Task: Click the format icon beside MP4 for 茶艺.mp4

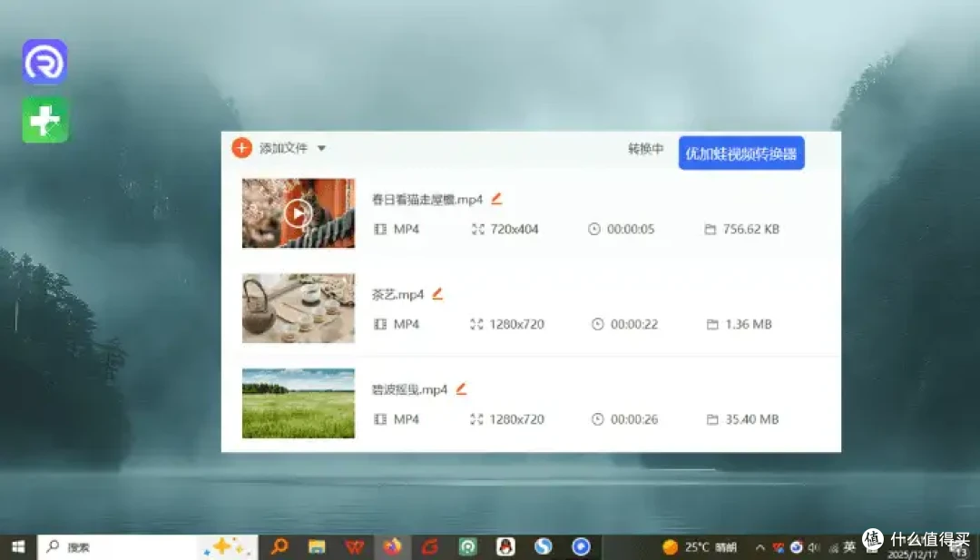Action: point(380,324)
